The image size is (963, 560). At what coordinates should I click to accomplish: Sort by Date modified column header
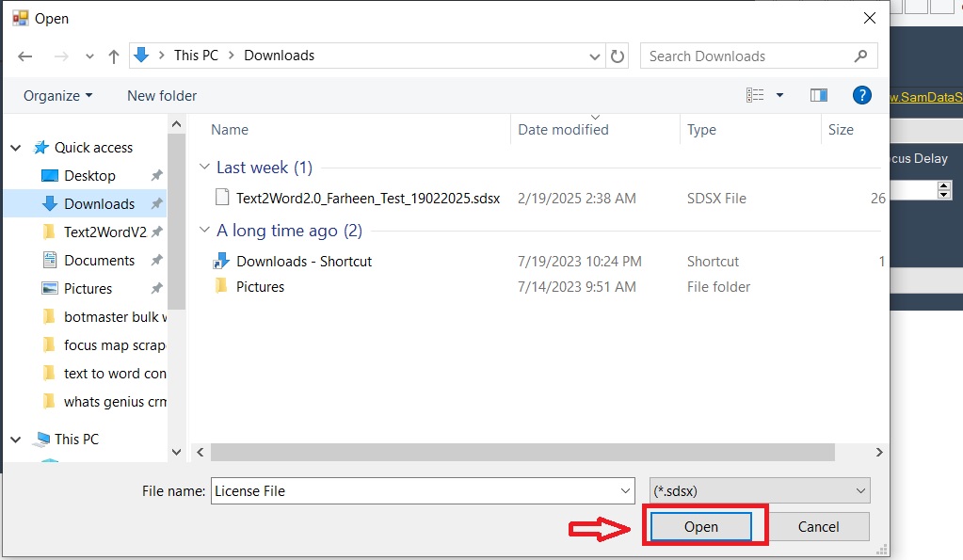pyautogui.click(x=563, y=130)
